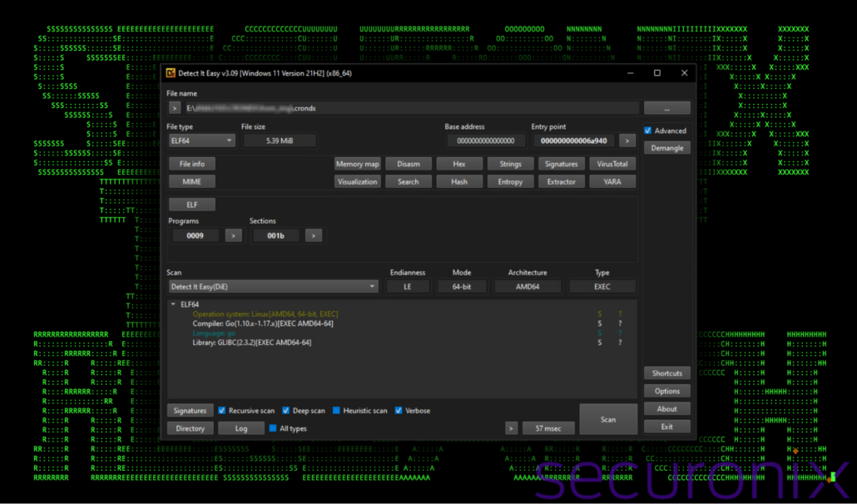
Task: Click the ? link on Library row
Action: click(620, 343)
